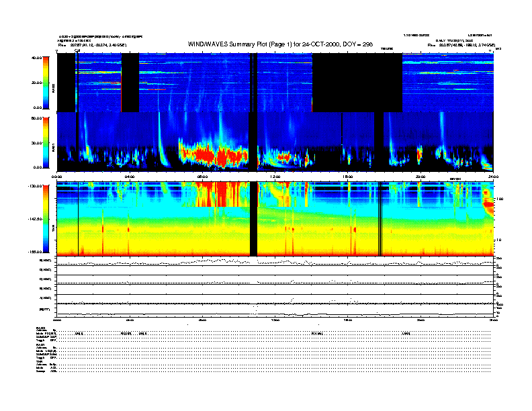Viewport: 532px width, 411px height.
Task: Click the 10 frequency label beside TNR
Action: (500, 240)
